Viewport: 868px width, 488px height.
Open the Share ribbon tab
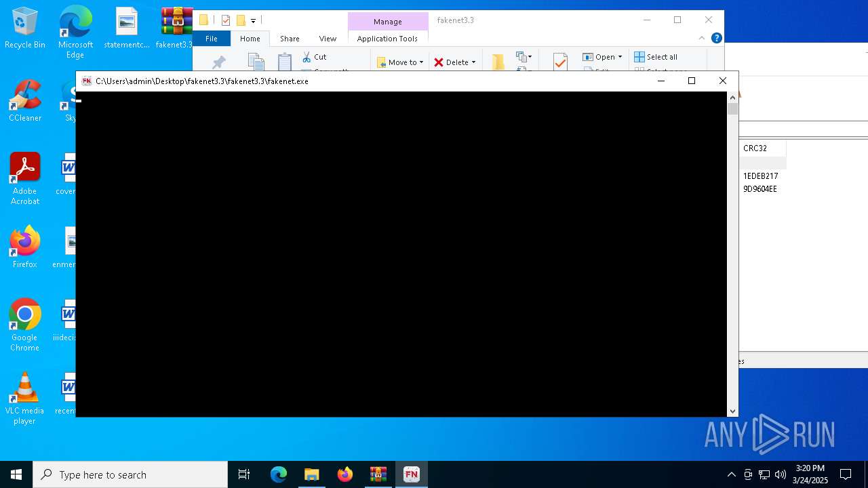(290, 39)
